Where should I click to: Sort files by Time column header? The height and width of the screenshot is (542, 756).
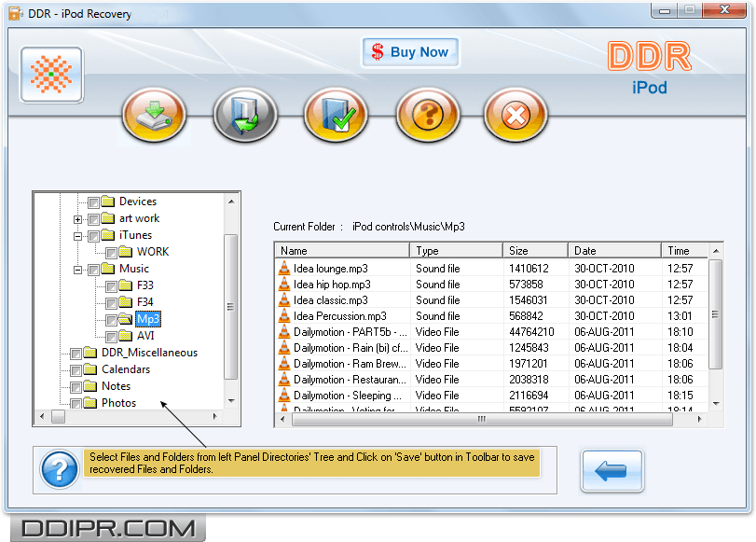coord(684,251)
